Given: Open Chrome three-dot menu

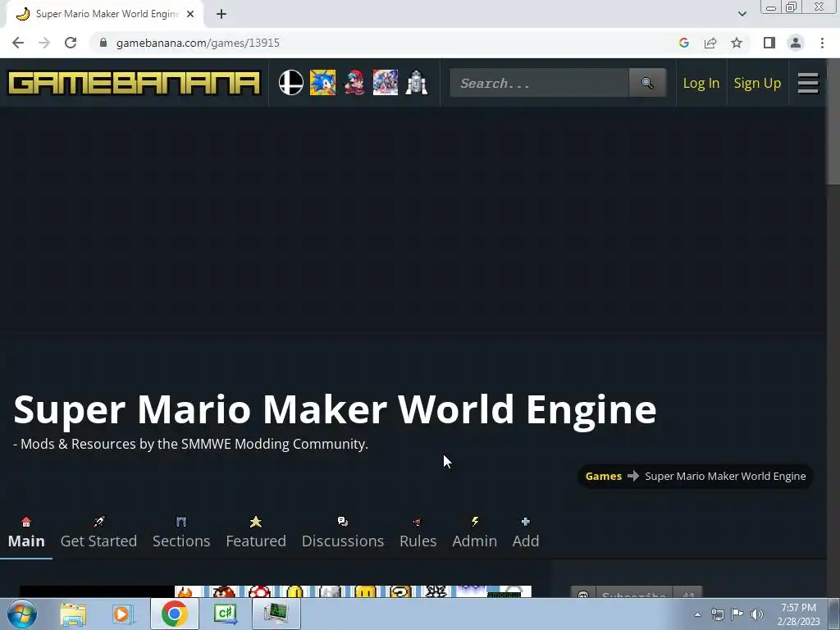Looking at the screenshot, I should [x=822, y=43].
